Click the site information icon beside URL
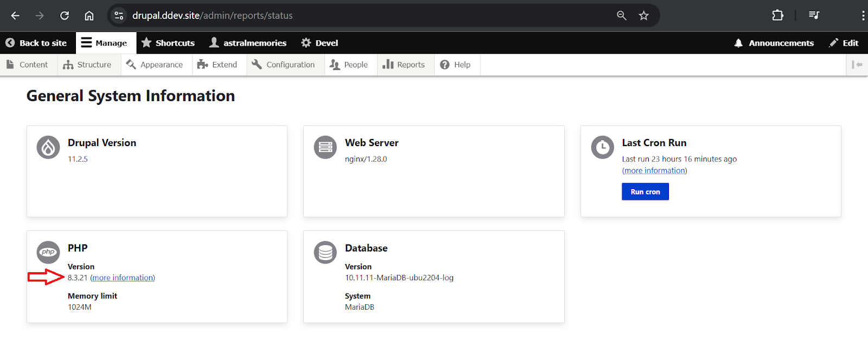This screenshot has height=339, width=868. click(119, 16)
